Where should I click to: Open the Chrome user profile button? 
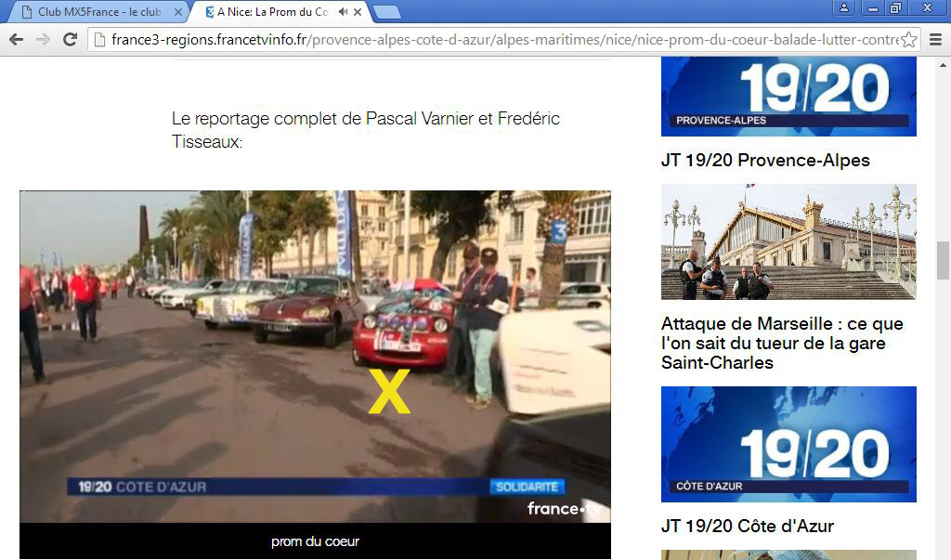(x=843, y=7)
